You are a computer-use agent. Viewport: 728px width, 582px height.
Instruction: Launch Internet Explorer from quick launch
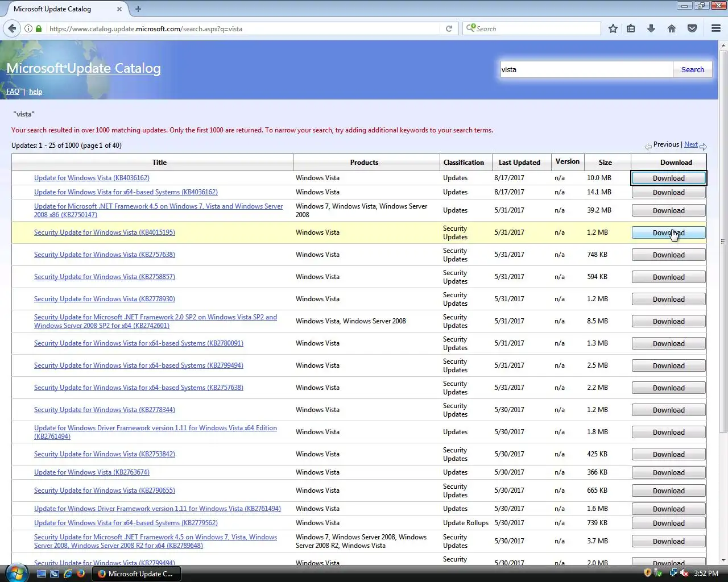tap(68, 573)
